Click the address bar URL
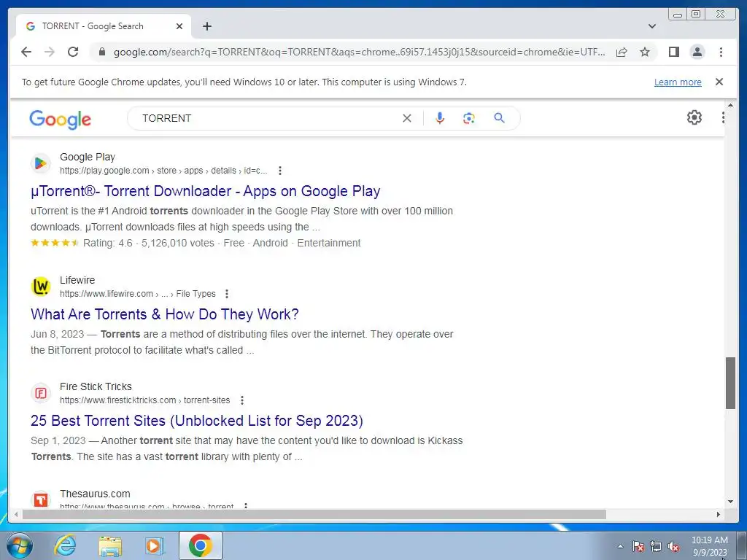The image size is (747, 560). click(359, 52)
